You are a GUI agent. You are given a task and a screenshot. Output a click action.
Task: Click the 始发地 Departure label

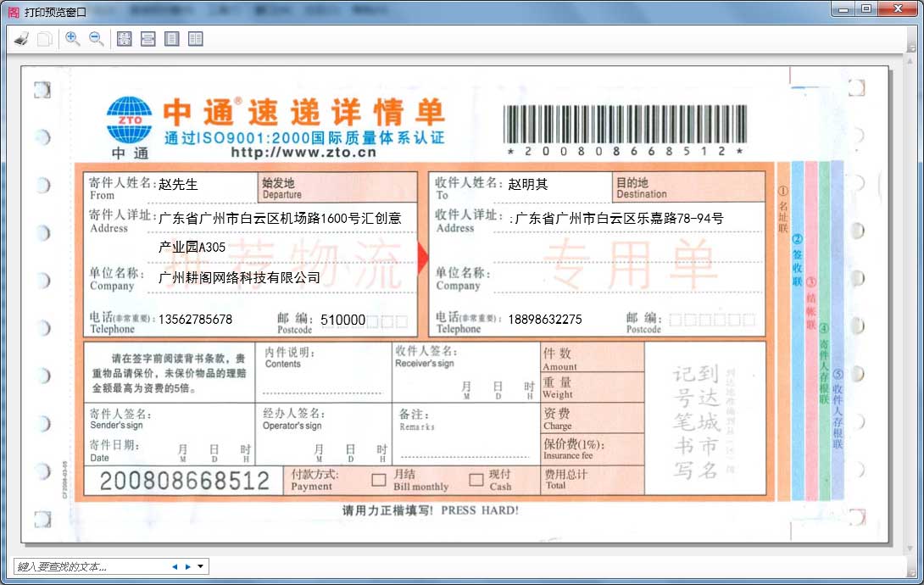coord(282,188)
